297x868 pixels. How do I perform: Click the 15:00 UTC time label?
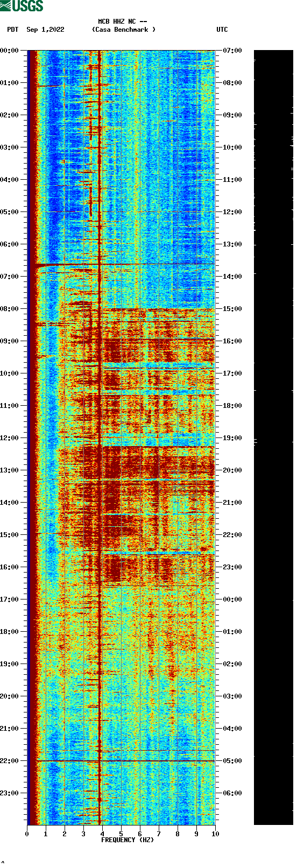(x=232, y=309)
